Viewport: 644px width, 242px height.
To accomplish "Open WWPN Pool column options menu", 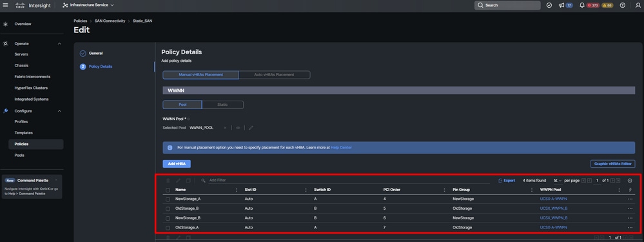I will point(620,190).
